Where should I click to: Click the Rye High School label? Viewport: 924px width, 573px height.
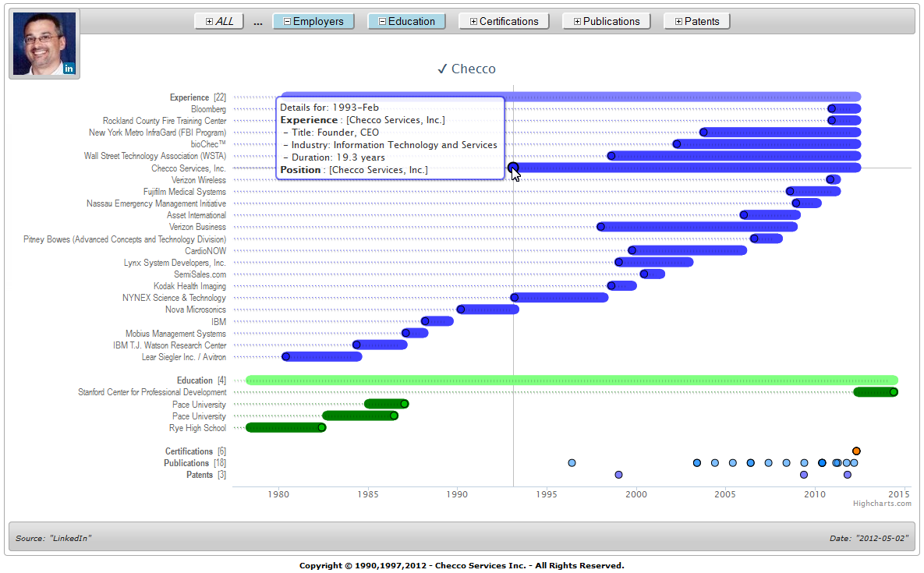pyautogui.click(x=197, y=428)
